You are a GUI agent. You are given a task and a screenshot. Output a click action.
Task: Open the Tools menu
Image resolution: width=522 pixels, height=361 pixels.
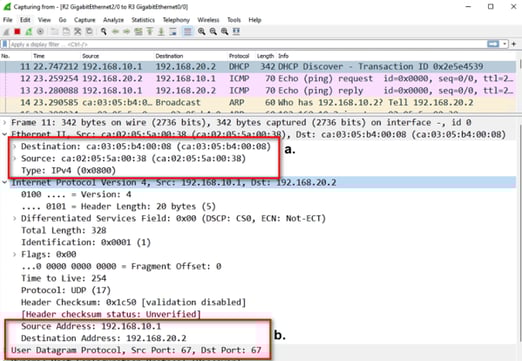[x=234, y=20]
